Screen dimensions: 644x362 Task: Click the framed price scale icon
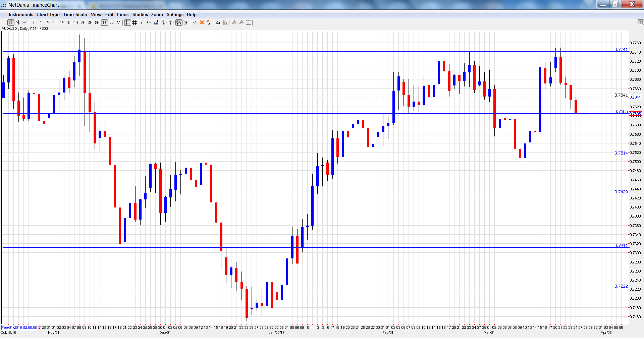coord(179,23)
